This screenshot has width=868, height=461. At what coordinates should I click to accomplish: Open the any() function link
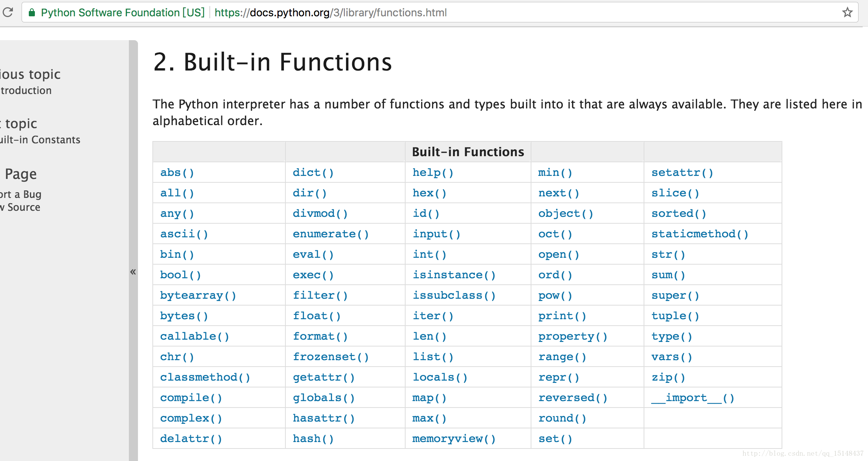point(177,214)
